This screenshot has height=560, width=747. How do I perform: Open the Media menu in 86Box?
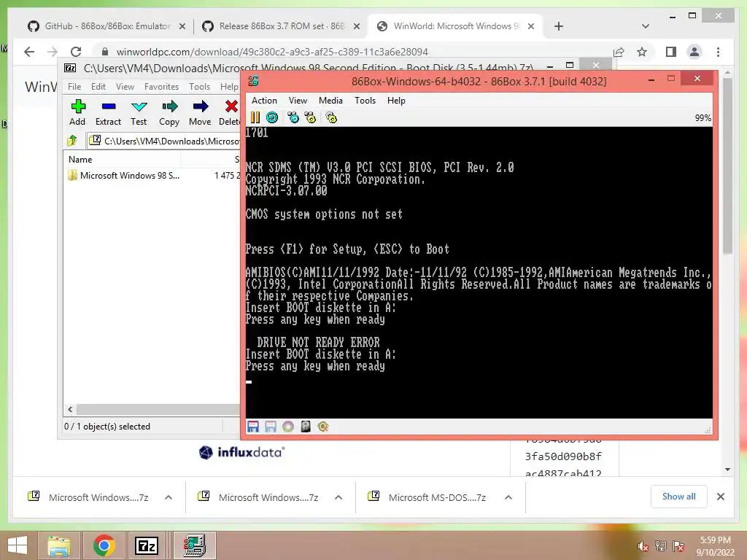pos(330,100)
